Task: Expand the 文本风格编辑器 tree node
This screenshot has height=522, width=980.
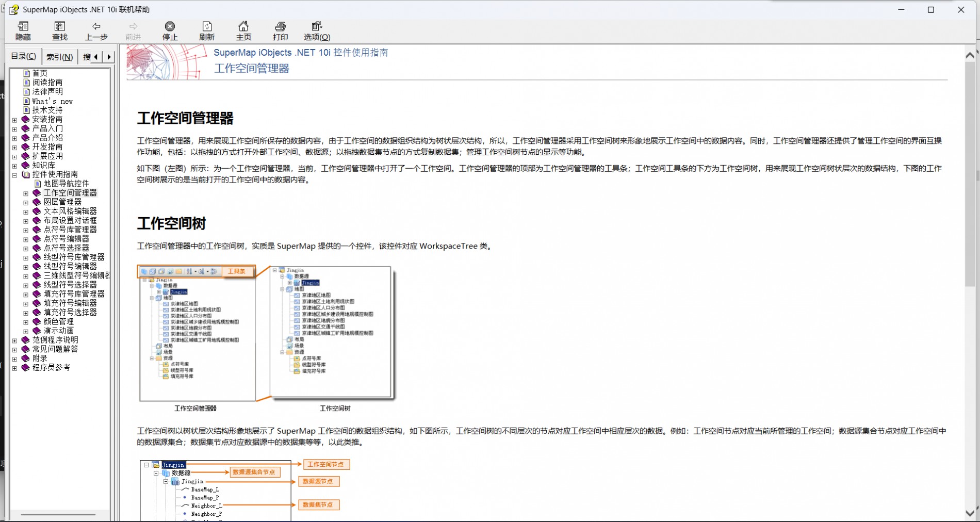Action: [26, 212]
